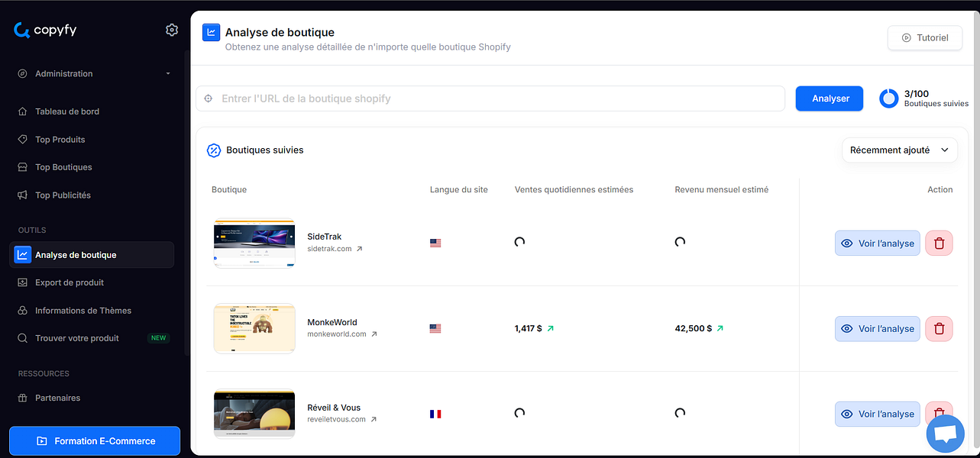Open sidetrak.com external link arrow
Image resolution: width=980 pixels, height=458 pixels.
360,249
